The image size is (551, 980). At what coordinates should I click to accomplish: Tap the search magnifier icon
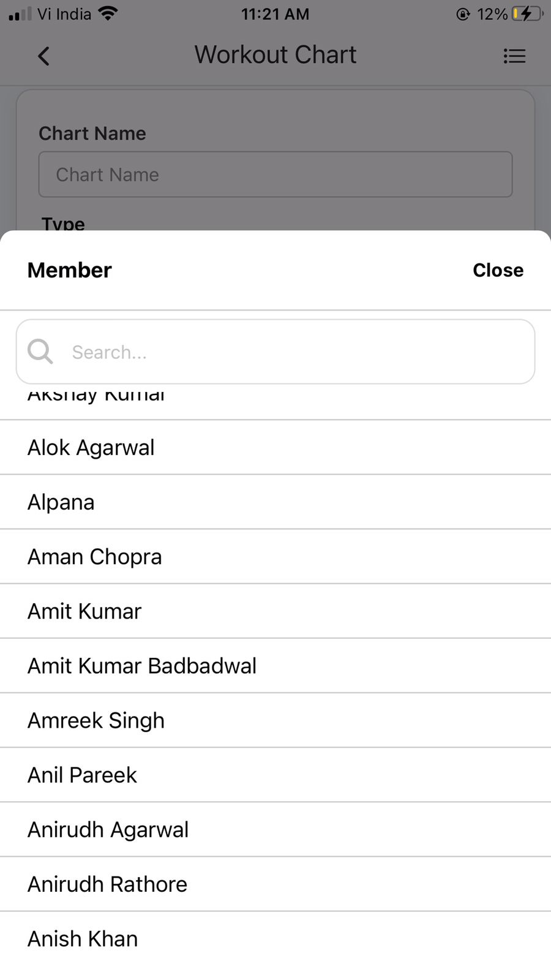(40, 352)
